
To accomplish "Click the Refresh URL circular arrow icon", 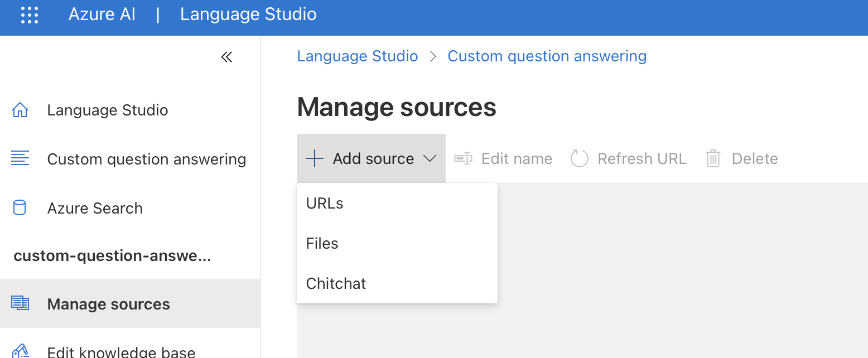I will pos(580,158).
